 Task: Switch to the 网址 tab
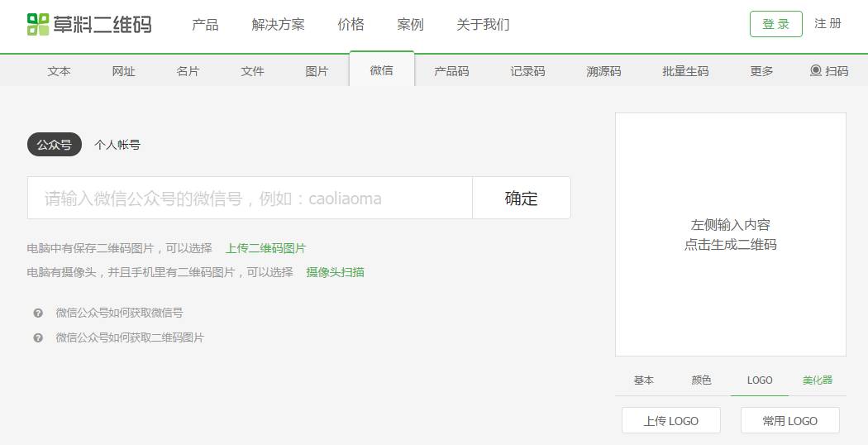(x=123, y=71)
